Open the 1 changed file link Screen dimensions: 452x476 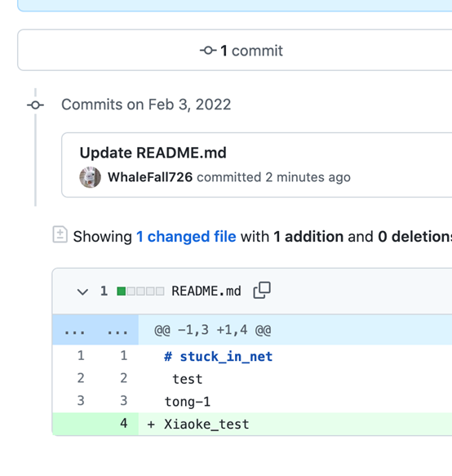click(186, 237)
